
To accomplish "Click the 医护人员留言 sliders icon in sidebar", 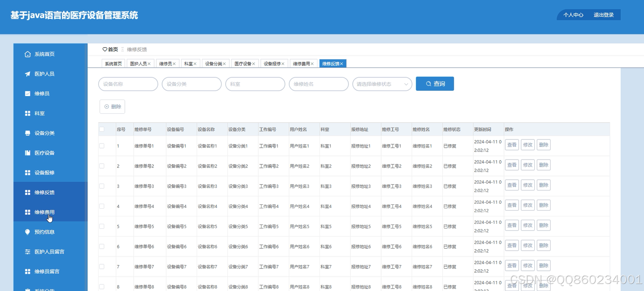I will click(x=27, y=252).
